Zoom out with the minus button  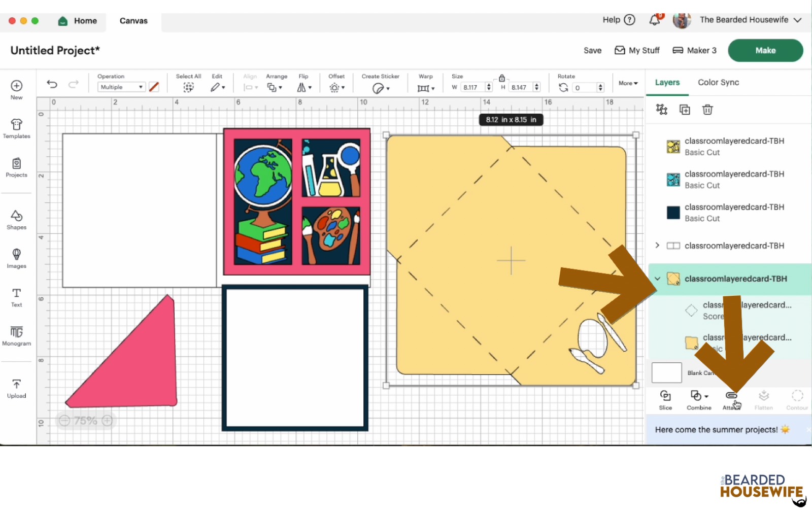(64, 421)
